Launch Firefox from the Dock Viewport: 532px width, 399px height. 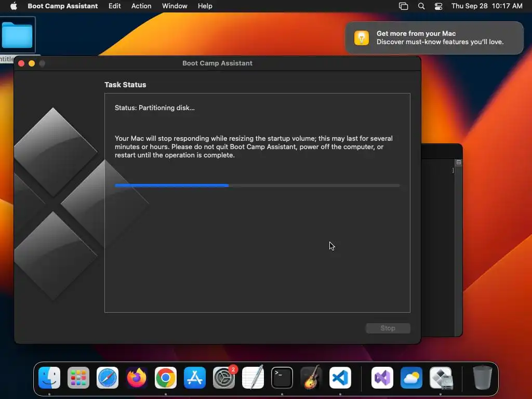pyautogui.click(x=137, y=378)
